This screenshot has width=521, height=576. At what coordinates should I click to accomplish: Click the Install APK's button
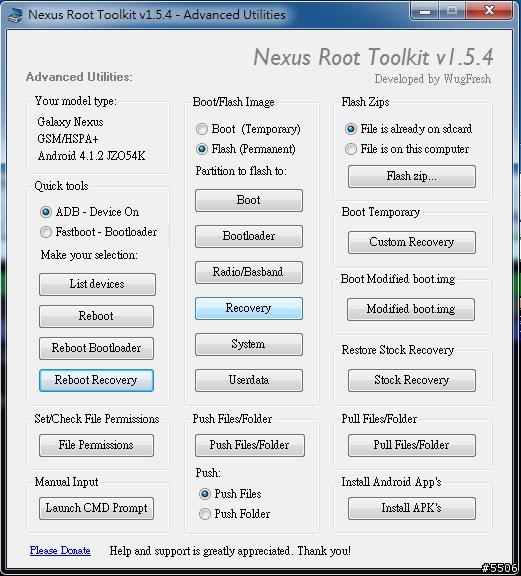point(412,508)
